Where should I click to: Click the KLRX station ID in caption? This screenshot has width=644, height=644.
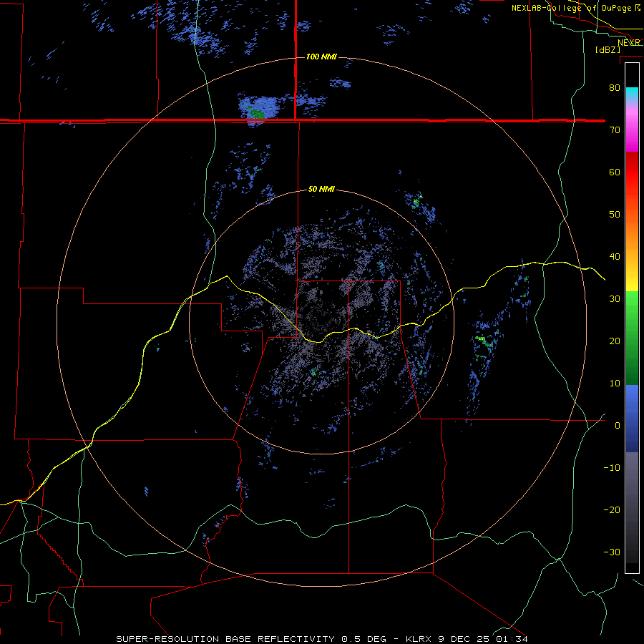click(421, 639)
